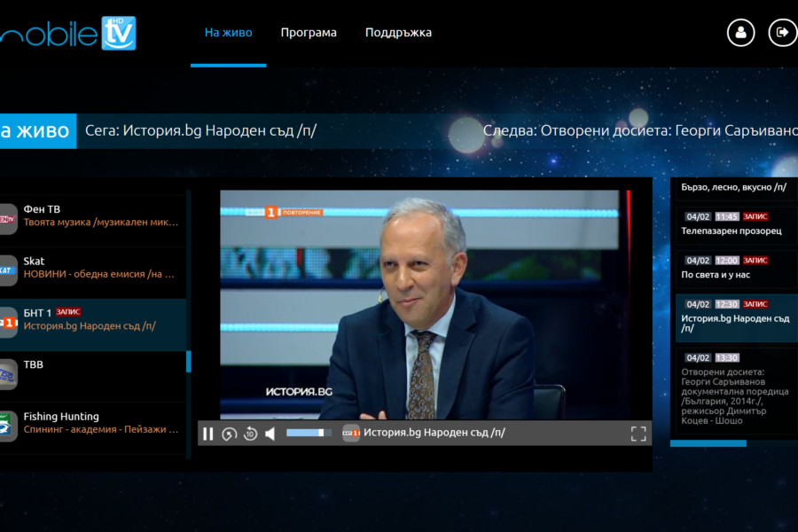Click the БНТ 1 channel logo icon
The width and height of the screenshot is (798, 532).
click(x=8, y=323)
